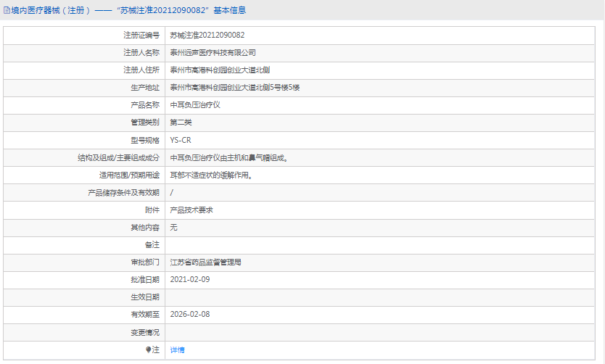This screenshot has width=605, height=364.
Task: Click the 生效日期 row label
Action: (145, 297)
